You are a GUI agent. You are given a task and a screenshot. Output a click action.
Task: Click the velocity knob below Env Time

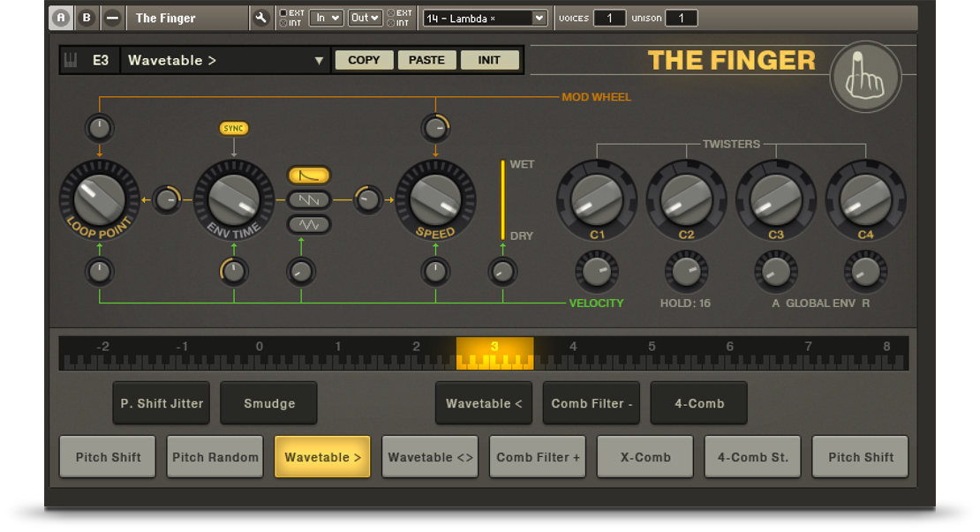point(234,272)
